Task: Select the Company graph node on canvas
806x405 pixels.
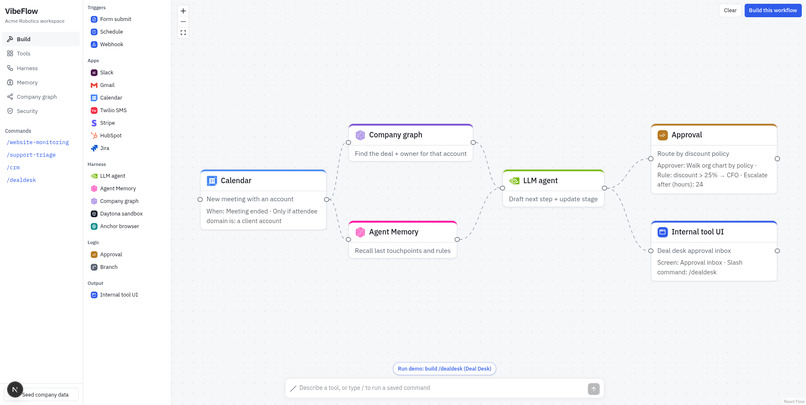Action: [x=411, y=142]
